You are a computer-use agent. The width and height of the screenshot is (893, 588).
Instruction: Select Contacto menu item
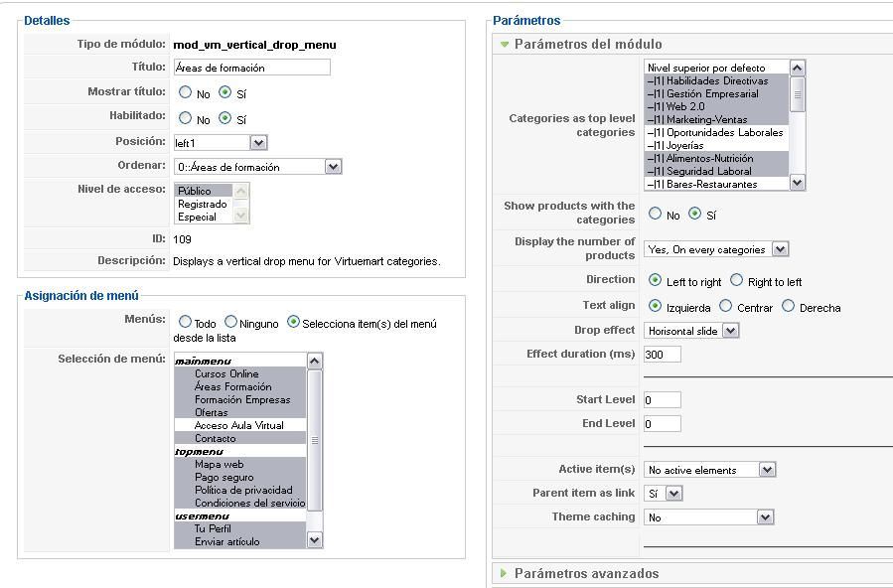240,438
